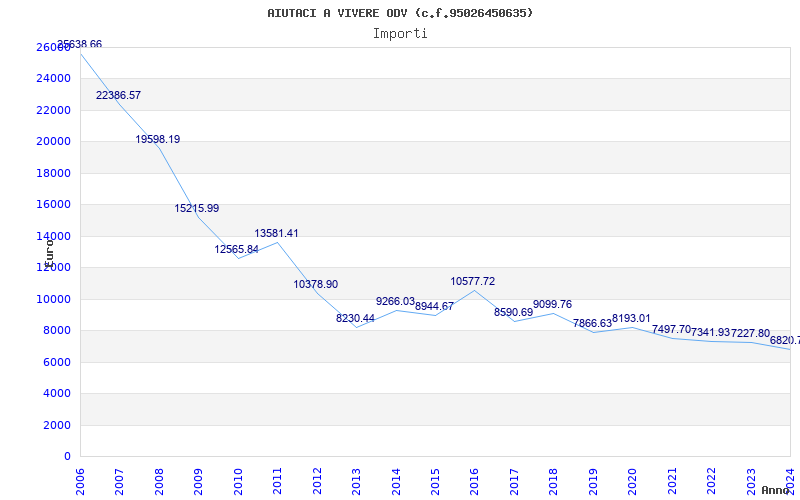Click the Euro y-axis title

(x=49, y=253)
